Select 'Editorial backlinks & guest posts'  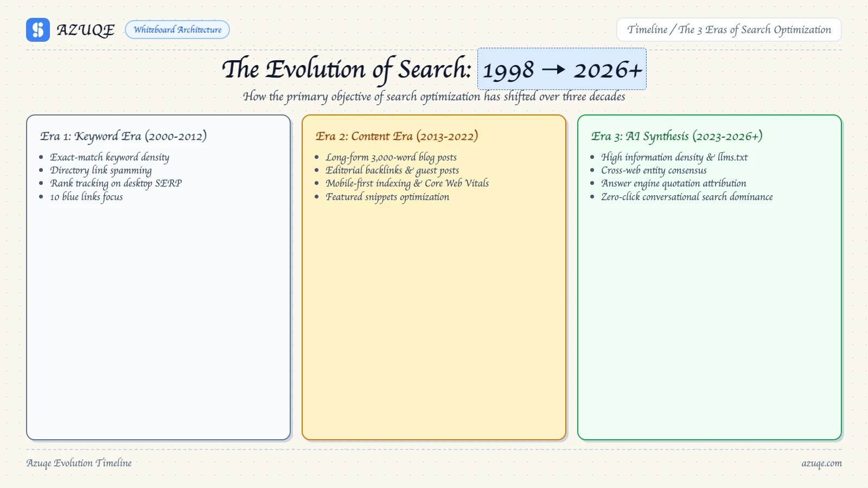coord(392,170)
